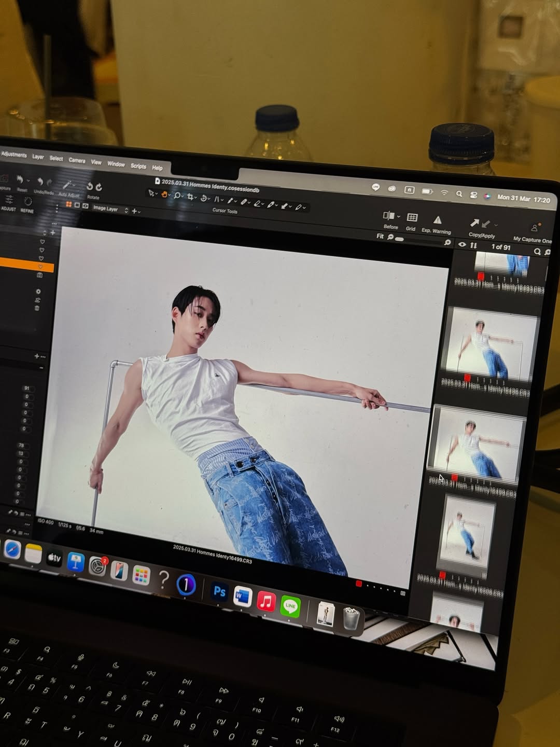Click the Auto Adjust wand
The width and height of the screenshot is (560, 747).
tap(66, 185)
